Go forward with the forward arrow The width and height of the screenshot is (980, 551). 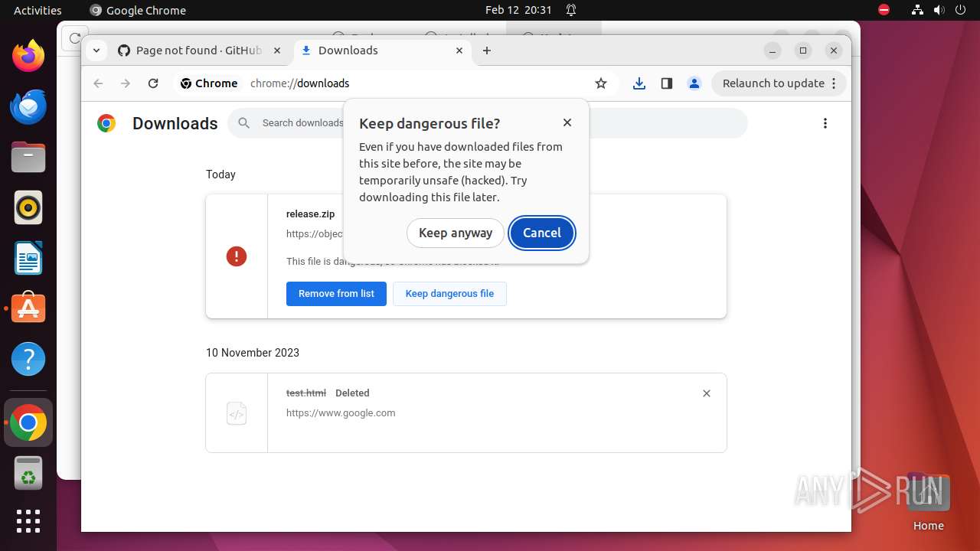pos(126,83)
